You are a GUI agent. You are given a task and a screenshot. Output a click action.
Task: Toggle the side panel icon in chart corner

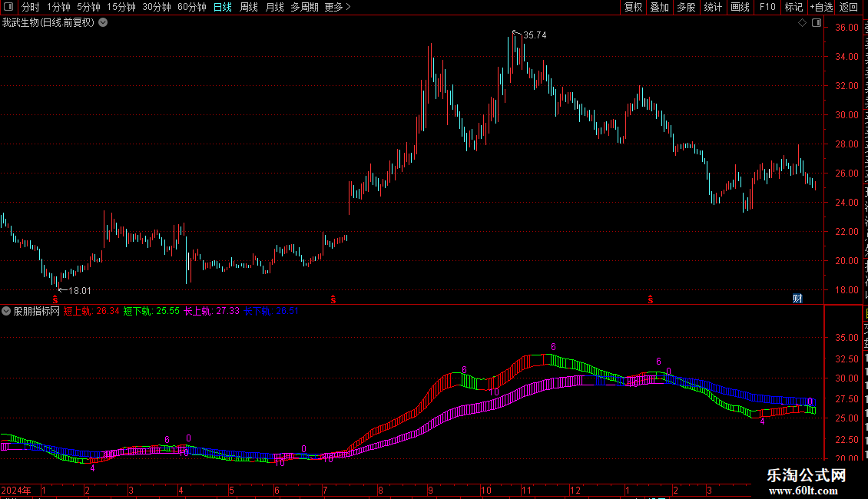[817, 23]
